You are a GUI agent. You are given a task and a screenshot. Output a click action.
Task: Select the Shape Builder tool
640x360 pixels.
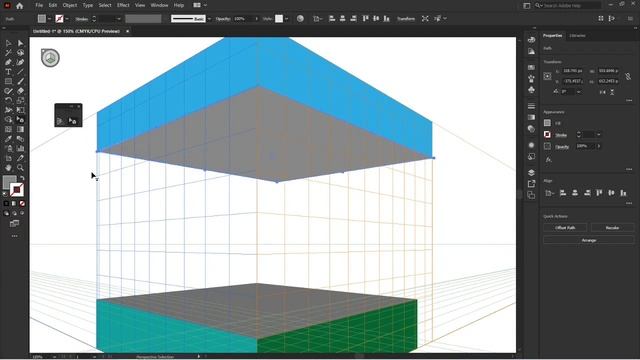tap(8, 119)
